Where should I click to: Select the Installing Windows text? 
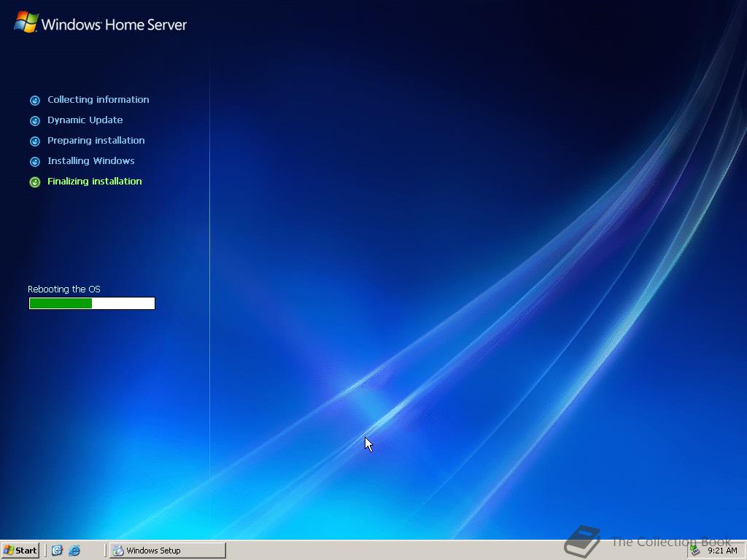click(91, 161)
